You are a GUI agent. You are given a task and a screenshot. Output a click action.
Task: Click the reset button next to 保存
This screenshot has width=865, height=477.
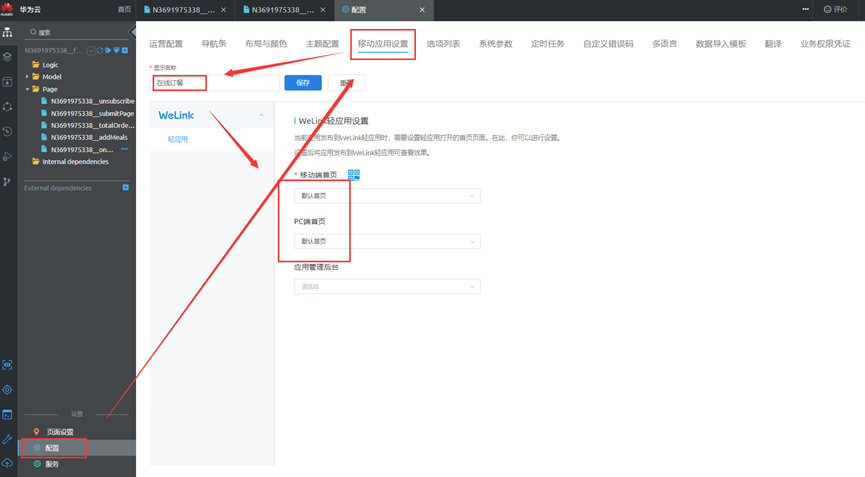pos(346,83)
